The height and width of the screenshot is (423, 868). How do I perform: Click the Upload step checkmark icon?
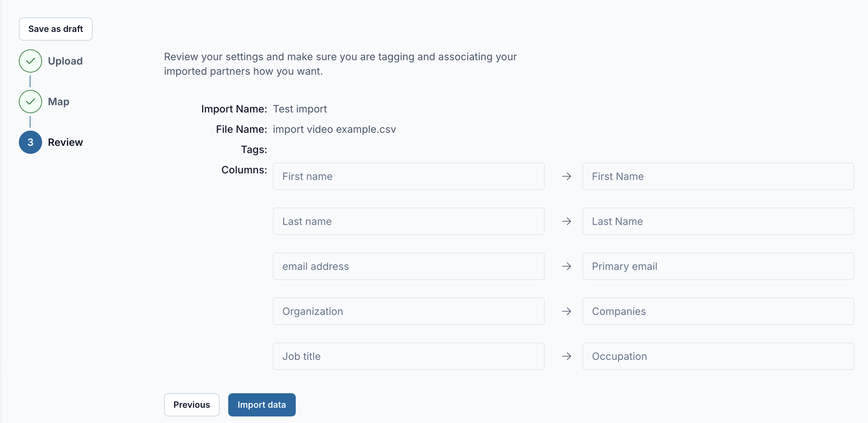pos(30,61)
